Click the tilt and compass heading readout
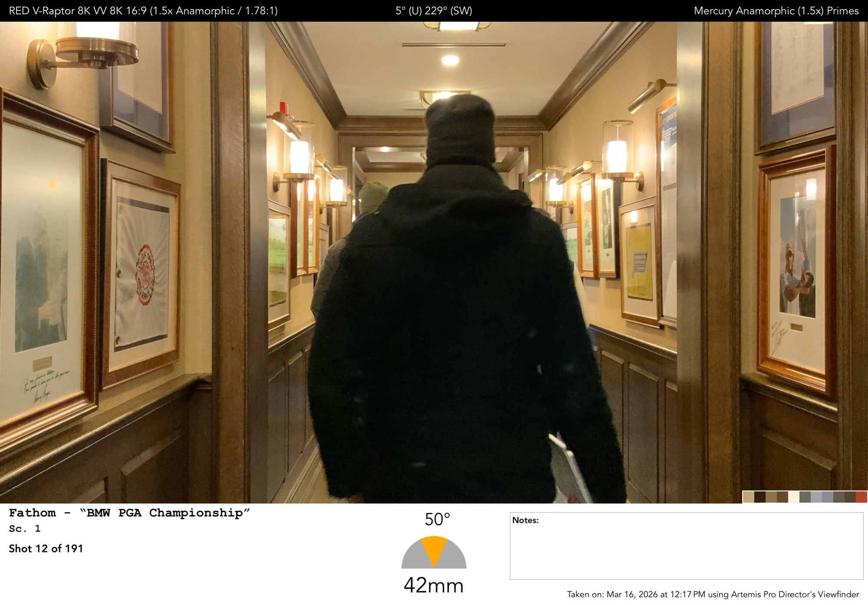The image size is (868, 605). point(434,11)
